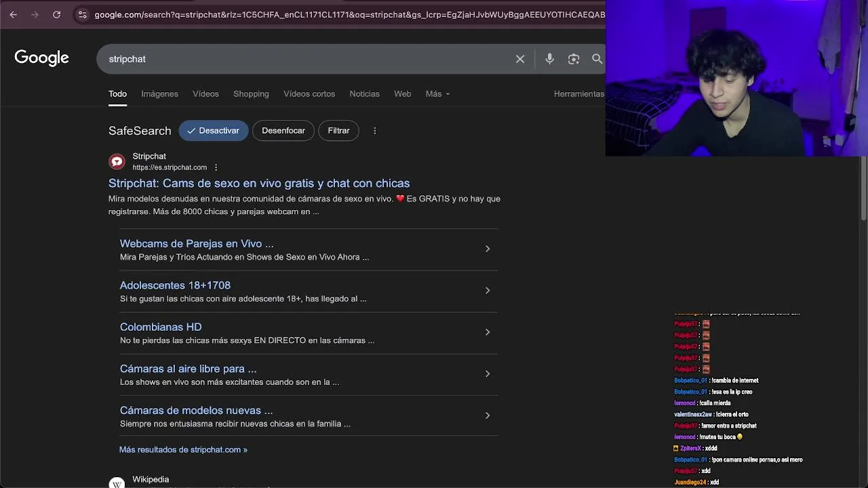Select SafeSearch Desenfocar option
The height and width of the screenshot is (488, 868).
coord(283,130)
